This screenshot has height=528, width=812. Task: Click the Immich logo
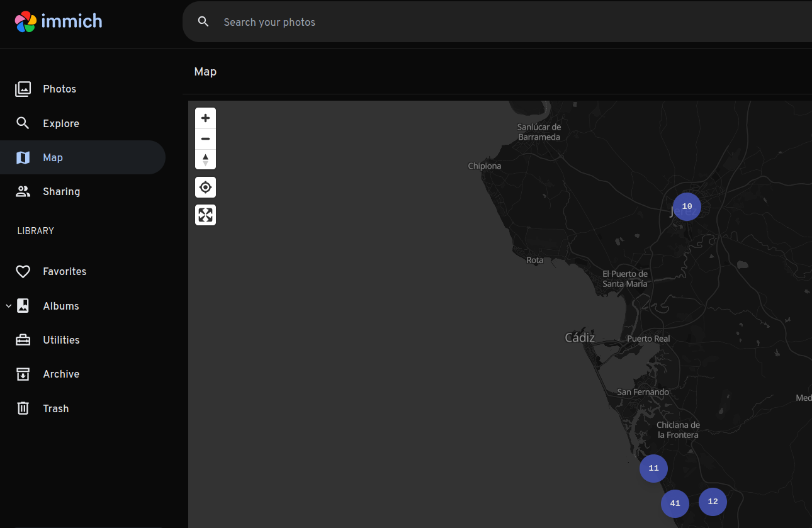[58, 21]
